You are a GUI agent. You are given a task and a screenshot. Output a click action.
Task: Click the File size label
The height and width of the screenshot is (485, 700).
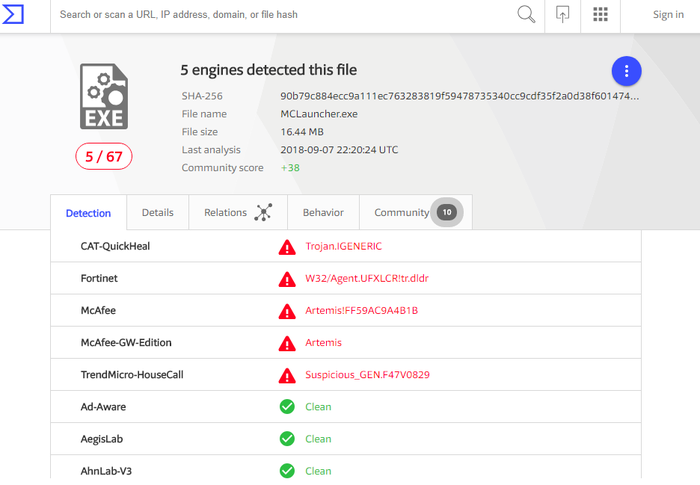pyautogui.click(x=200, y=132)
